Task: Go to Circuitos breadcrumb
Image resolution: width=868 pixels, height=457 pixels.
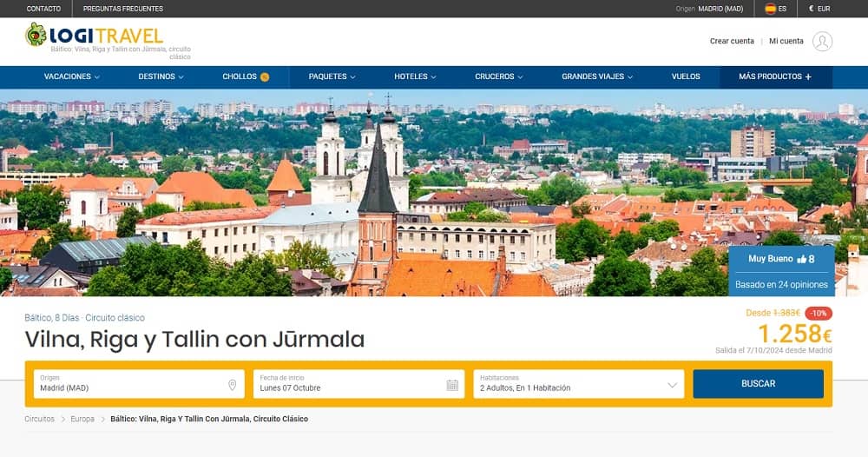Action: tap(39, 419)
